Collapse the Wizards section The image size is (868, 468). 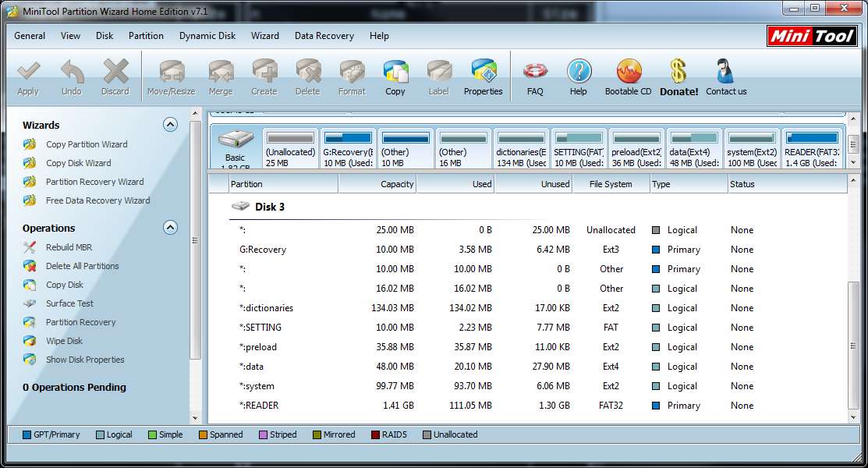click(x=171, y=125)
